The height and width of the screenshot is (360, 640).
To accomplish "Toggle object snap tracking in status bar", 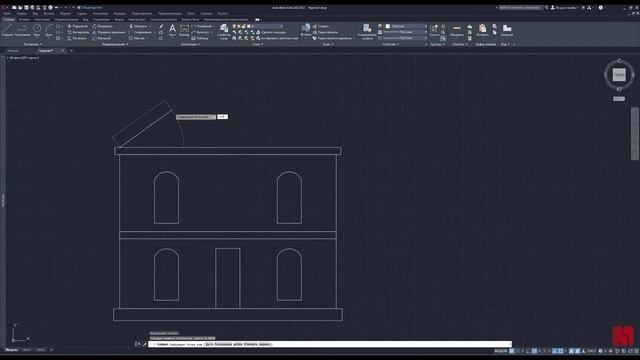I will pos(554,351).
